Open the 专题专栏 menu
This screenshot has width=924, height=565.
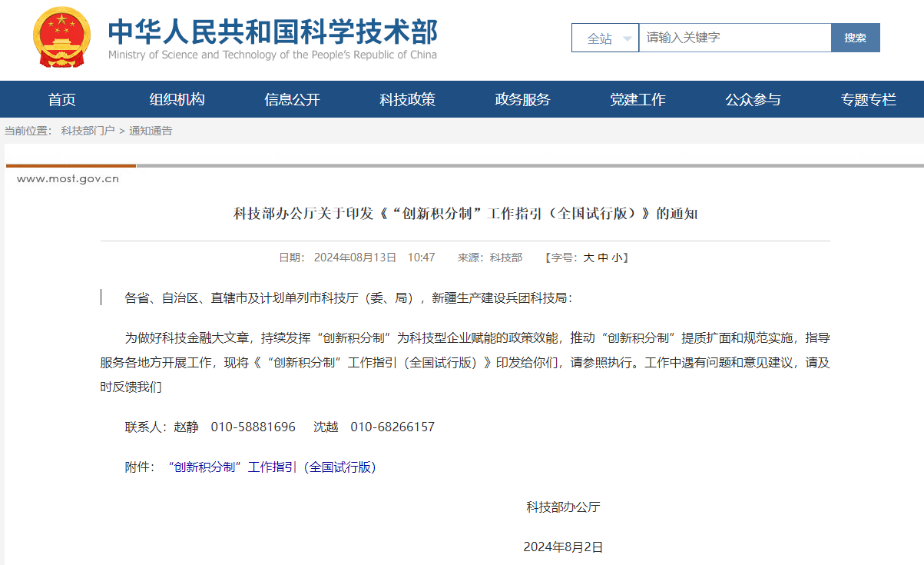[869, 99]
